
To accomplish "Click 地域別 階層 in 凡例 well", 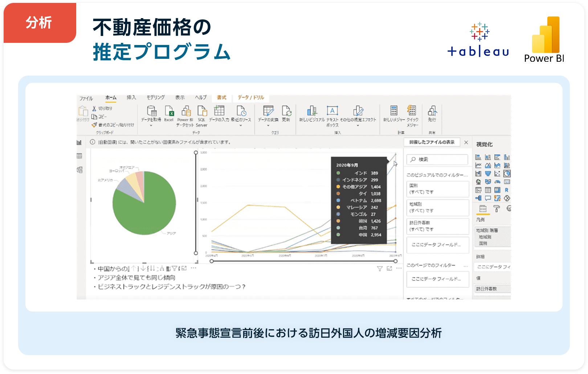I will 487,230.
